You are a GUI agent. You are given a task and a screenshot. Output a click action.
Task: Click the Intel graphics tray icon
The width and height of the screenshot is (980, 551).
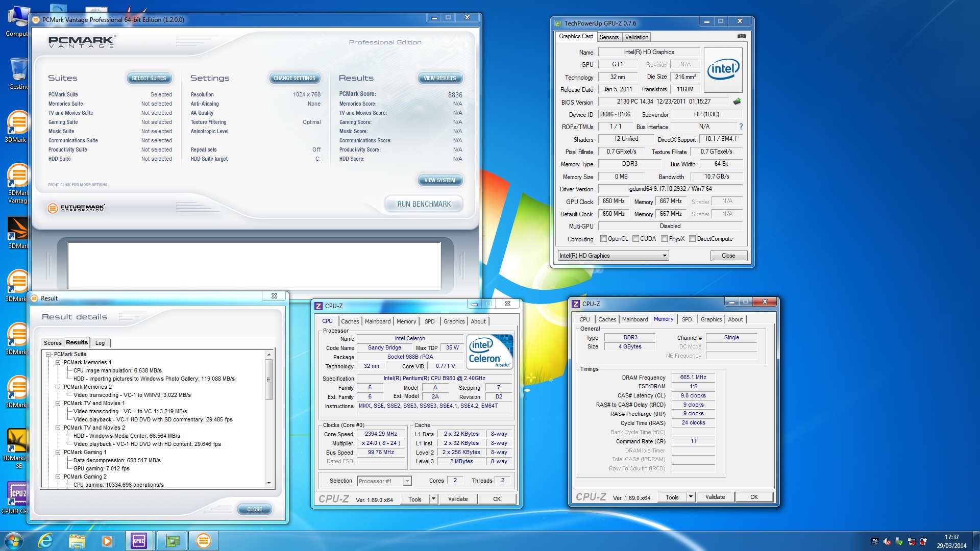click(875, 542)
